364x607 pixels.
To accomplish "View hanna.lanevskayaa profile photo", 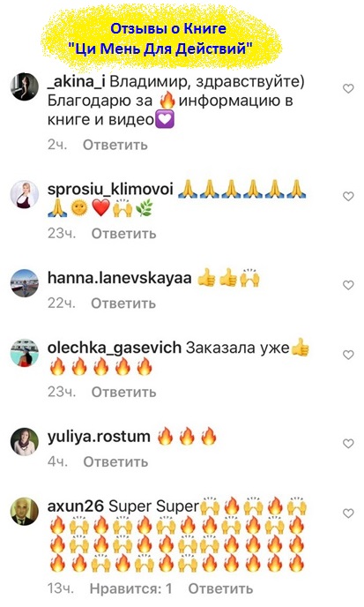I will coord(25,283).
